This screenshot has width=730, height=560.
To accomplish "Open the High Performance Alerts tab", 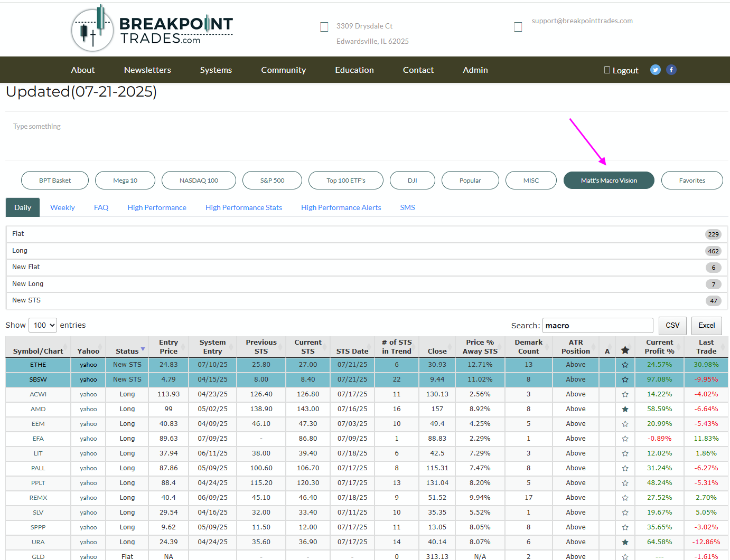I will (341, 207).
